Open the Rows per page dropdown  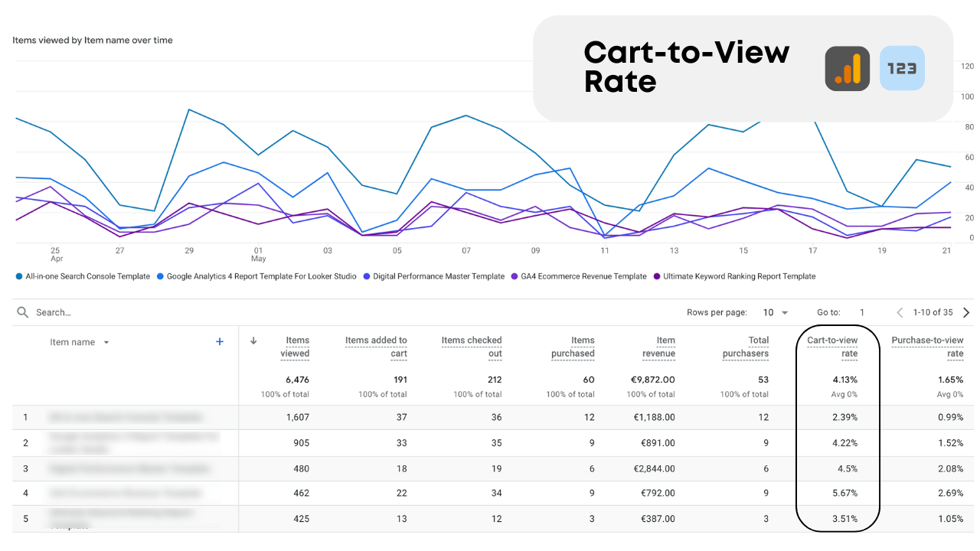tap(776, 312)
